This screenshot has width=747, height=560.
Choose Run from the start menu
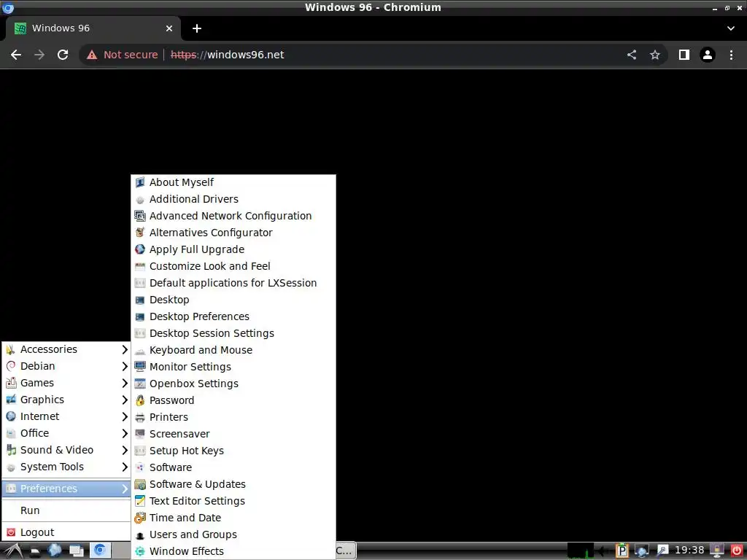click(x=66, y=510)
